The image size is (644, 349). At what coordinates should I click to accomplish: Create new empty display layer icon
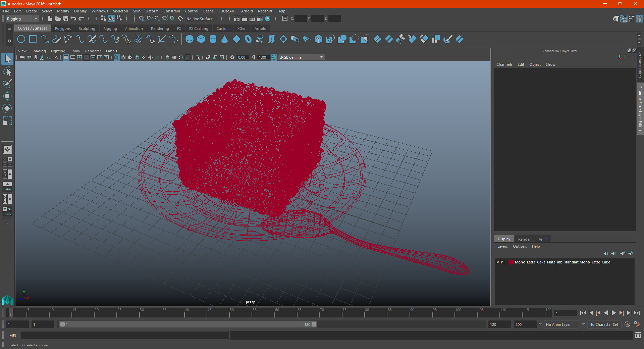tap(623, 253)
